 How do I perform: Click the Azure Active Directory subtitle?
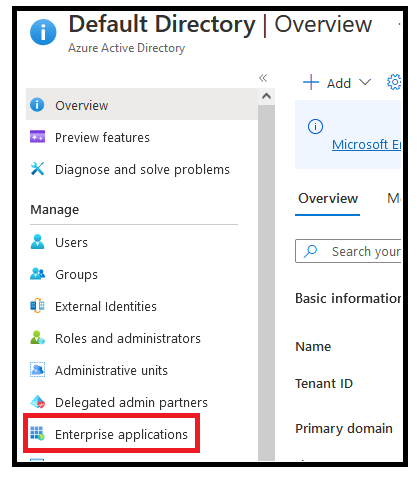tap(126, 48)
